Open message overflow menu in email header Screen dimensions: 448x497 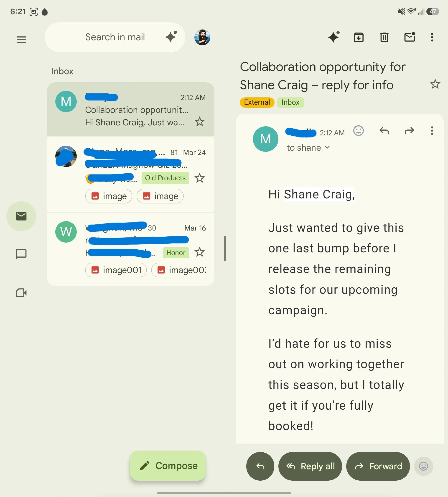(432, 131)
